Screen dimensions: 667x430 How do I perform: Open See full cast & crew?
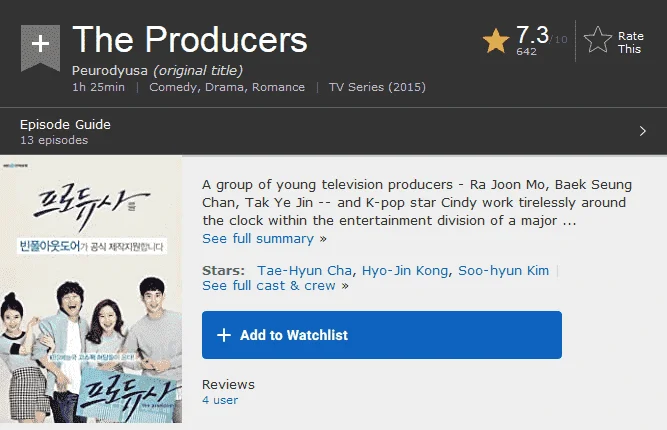(x=269, y=285)
